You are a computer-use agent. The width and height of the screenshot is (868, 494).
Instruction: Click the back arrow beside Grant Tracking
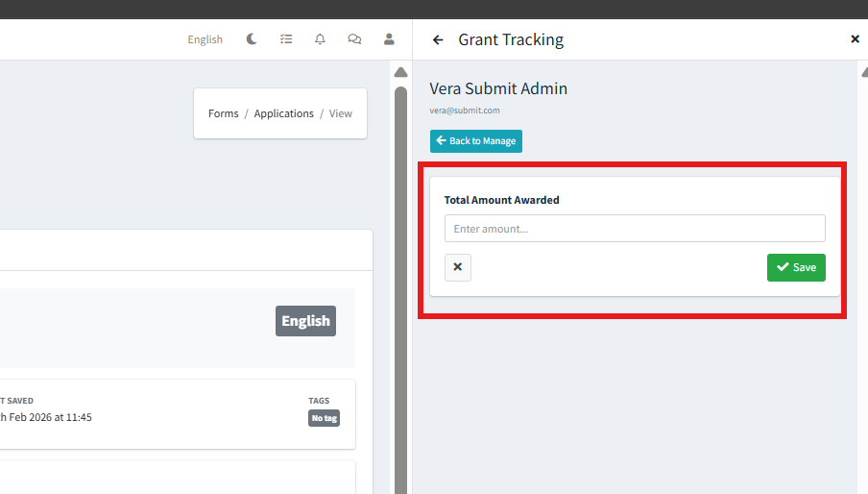[438, 39]
